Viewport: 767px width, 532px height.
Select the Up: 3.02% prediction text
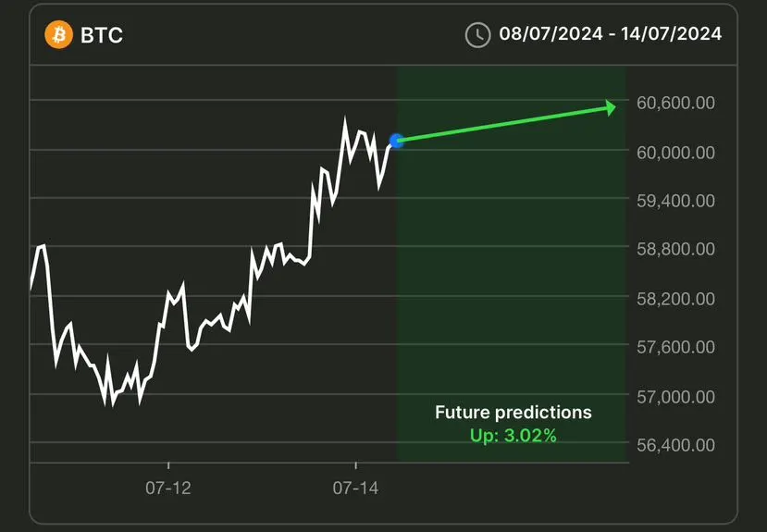[x=513, y=435]
